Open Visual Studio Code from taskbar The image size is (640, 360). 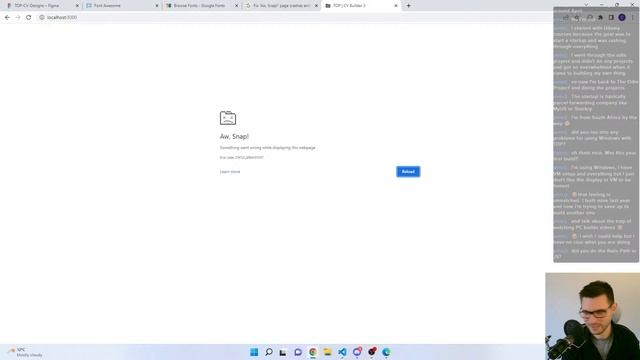(342, 352)
